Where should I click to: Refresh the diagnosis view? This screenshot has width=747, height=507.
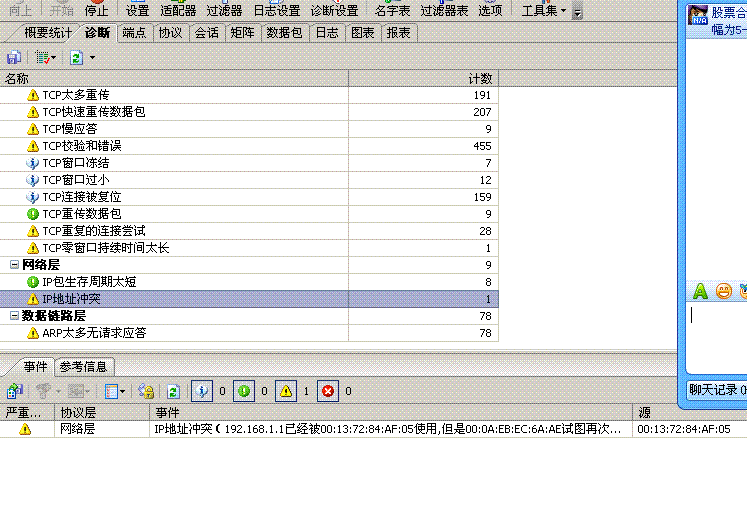(x=76, y=58)
